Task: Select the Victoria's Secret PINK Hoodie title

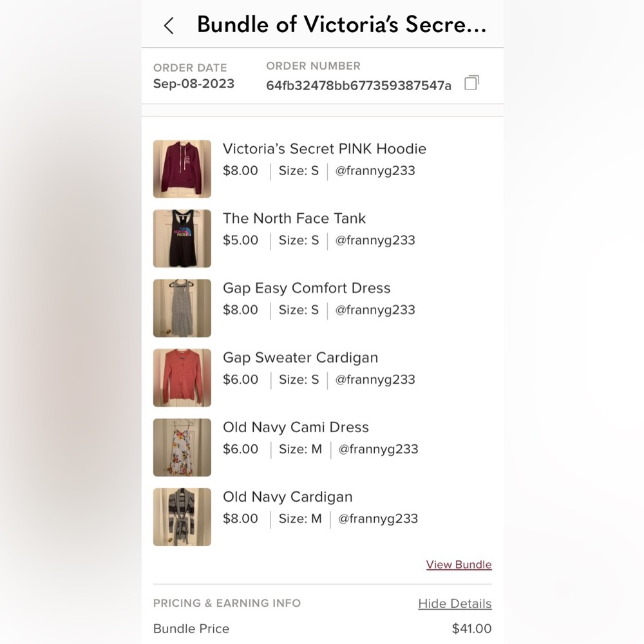Action: click(x=325, y=149)
